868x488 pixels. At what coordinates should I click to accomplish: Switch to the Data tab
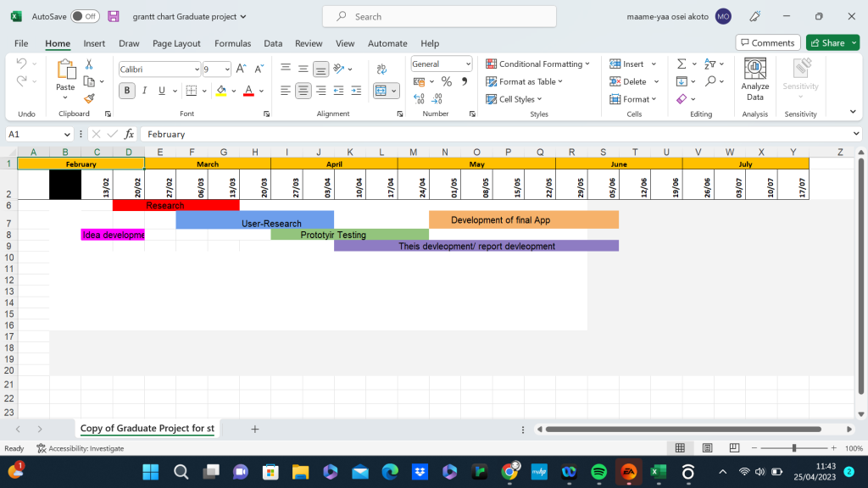[273, 43]
